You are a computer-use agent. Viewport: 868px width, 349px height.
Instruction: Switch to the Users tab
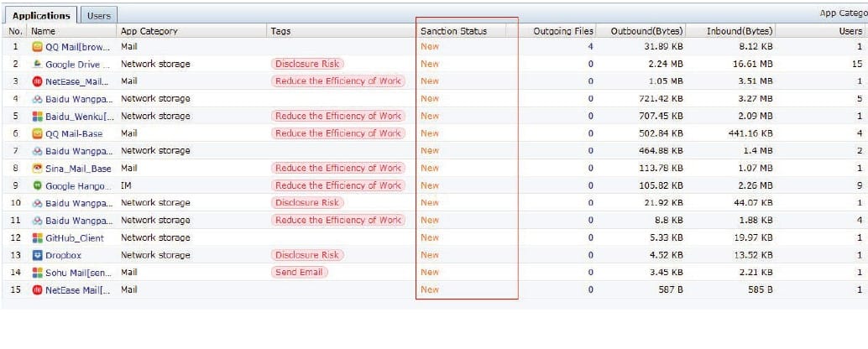98,16
